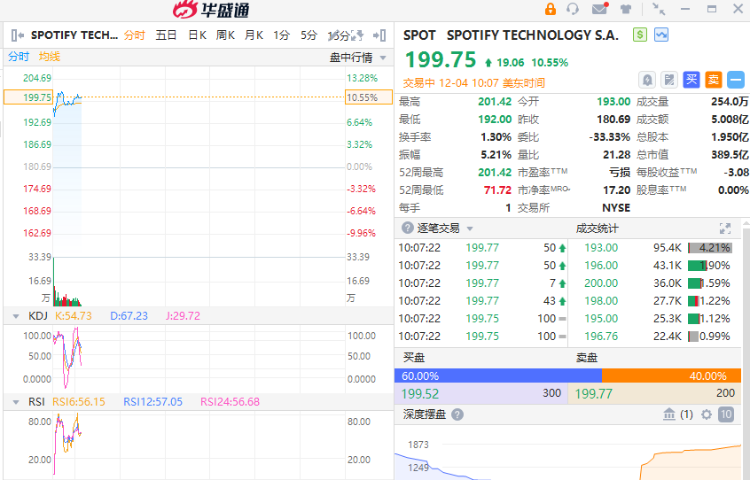
Task: Switch to 日K chart tab
Action: (x=197, y=34)
